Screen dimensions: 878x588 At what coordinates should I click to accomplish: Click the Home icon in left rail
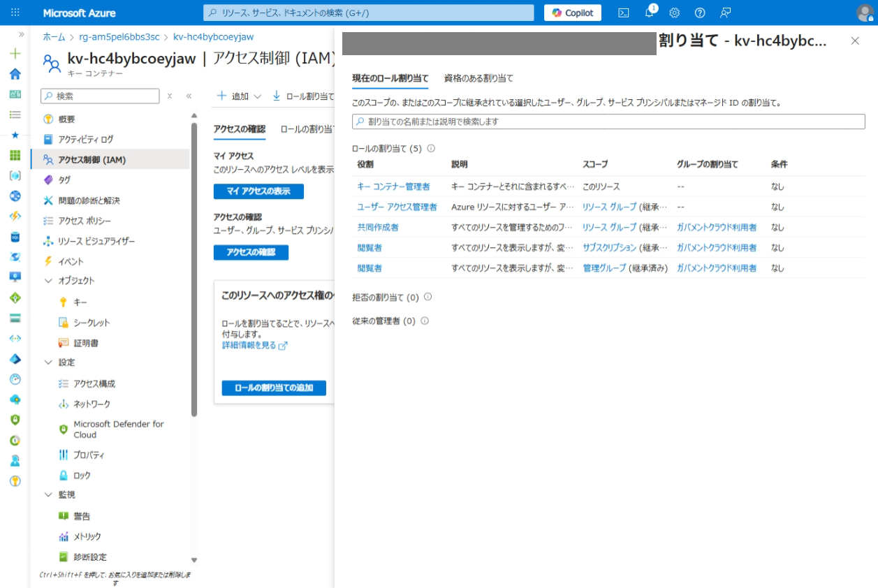(15, 74)
